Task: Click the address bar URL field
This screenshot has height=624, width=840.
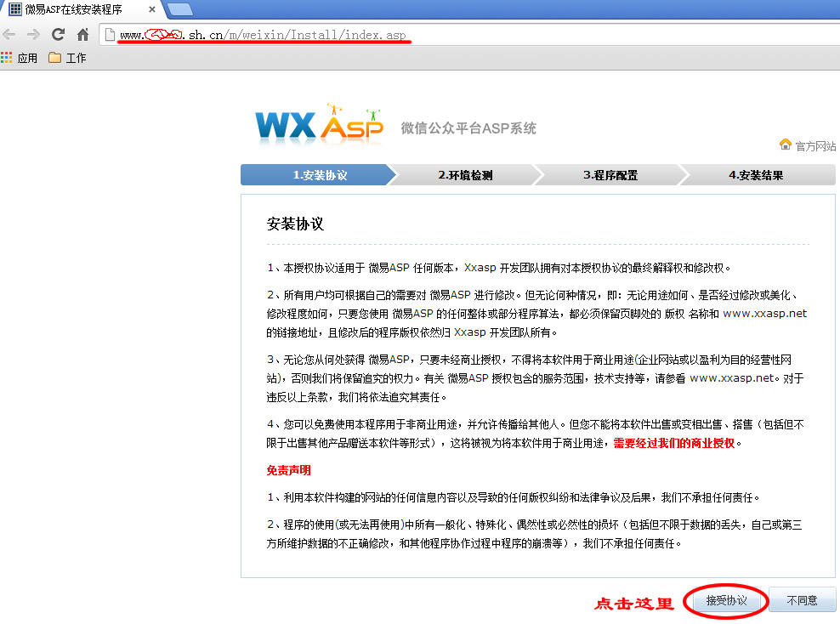Action: (471, 35)
